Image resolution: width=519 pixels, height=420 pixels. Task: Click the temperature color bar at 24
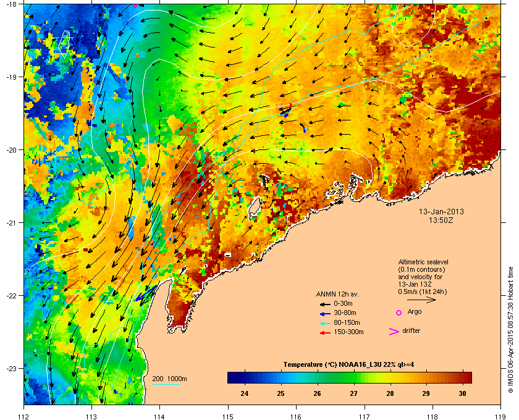(x=245, y=377)
